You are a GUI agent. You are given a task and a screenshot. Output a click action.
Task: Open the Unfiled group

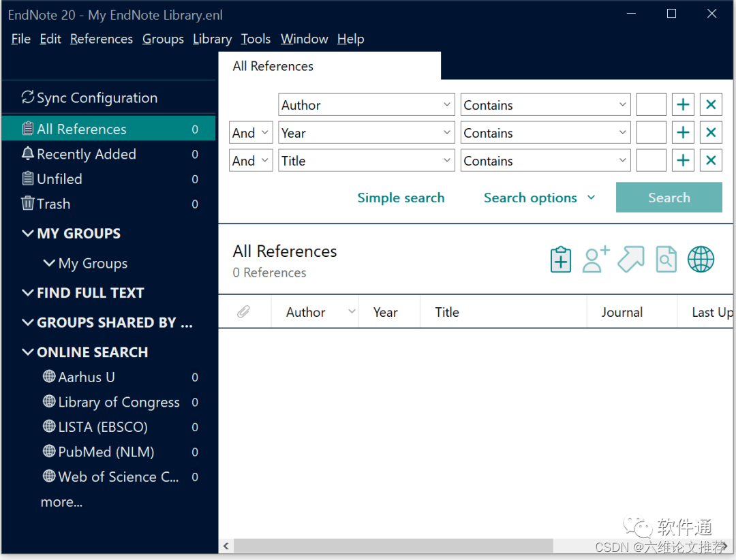click(x=109, y=179)
